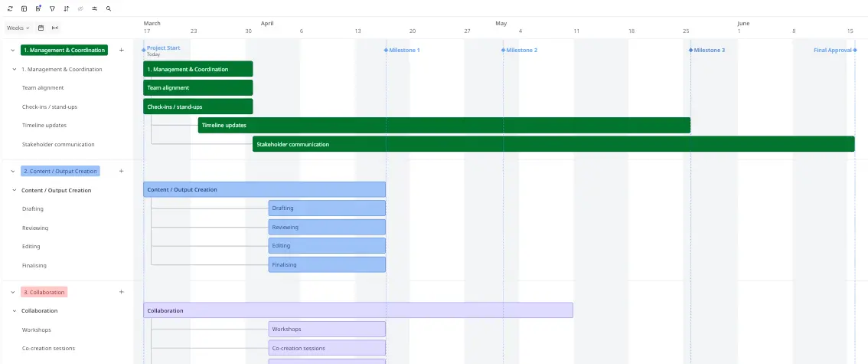868x364 pixels.
Task: Select Reviewing in the task list
Action: click(35, 228)
